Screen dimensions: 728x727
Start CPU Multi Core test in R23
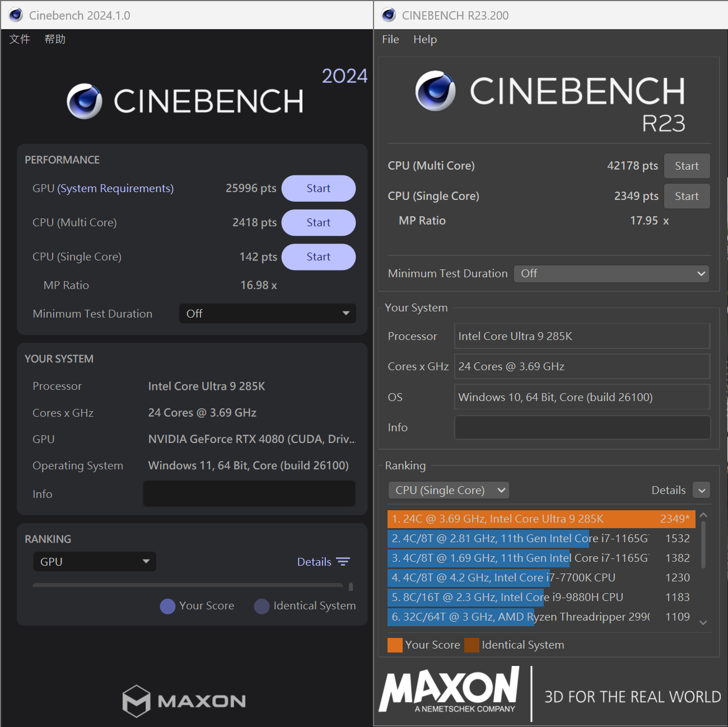687,166
